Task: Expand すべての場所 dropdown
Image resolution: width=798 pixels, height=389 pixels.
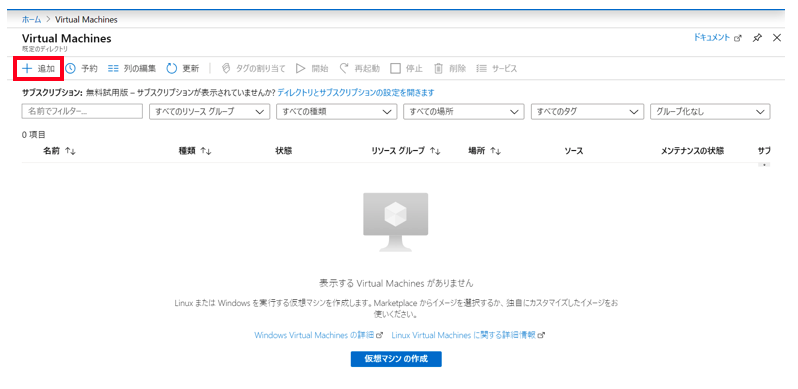Action: click(464, 112)
